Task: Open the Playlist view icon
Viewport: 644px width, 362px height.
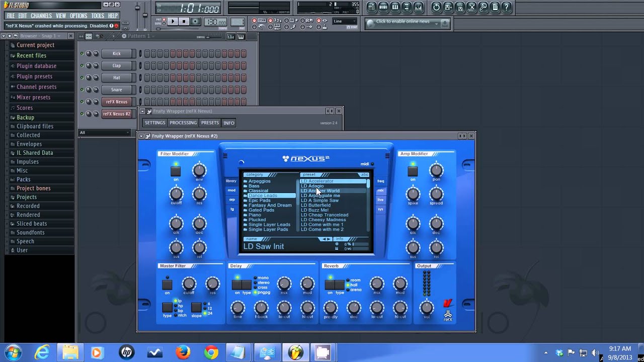Action: coord(372,7)
